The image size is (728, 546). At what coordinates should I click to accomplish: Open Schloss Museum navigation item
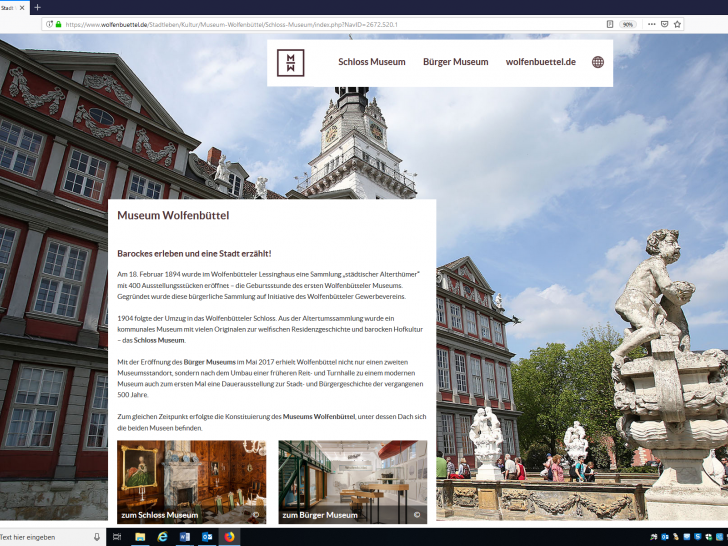click(x=372, y=62)
